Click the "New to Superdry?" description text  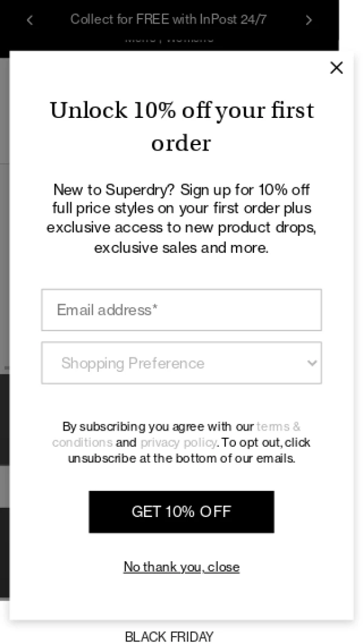click(181, 209)
